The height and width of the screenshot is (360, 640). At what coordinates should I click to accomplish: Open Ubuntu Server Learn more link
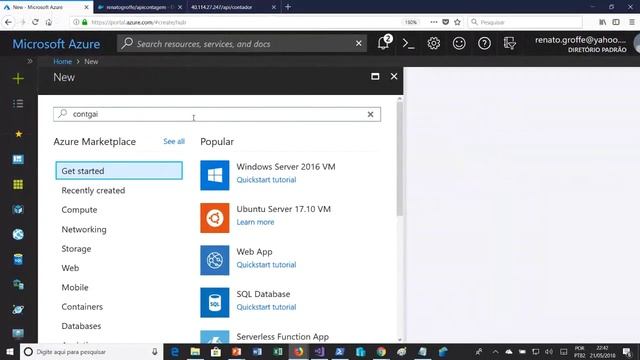pos(255,222)
